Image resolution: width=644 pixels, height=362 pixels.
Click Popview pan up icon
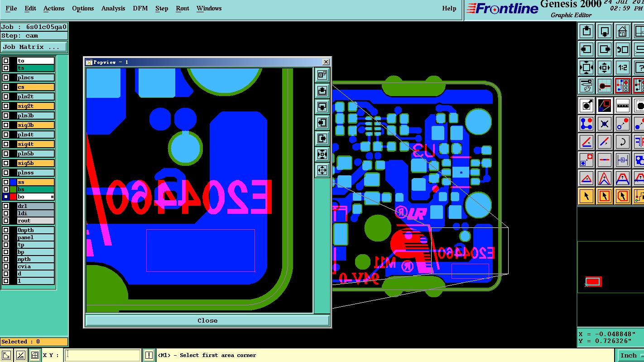[x=322, y=91]
